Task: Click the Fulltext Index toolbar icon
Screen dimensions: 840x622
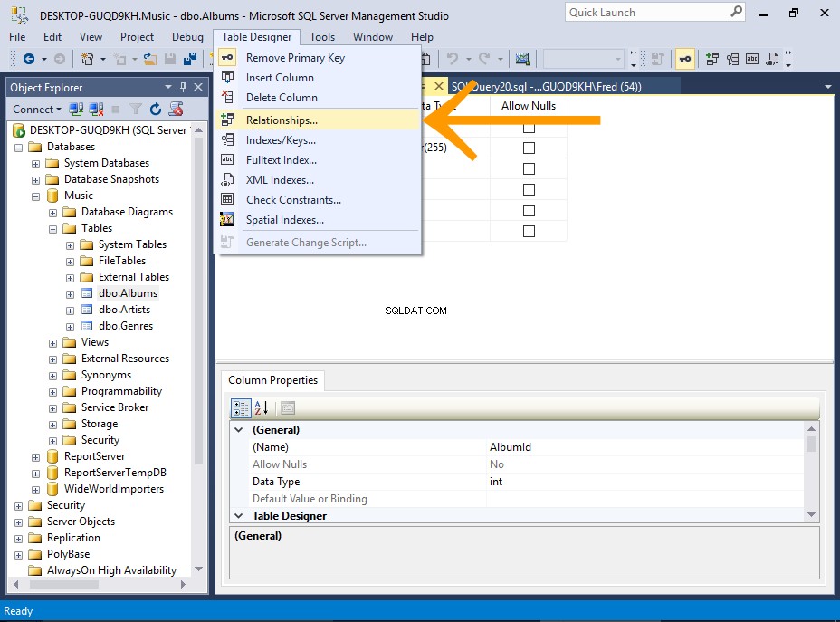Action: (x=752, y=59)
